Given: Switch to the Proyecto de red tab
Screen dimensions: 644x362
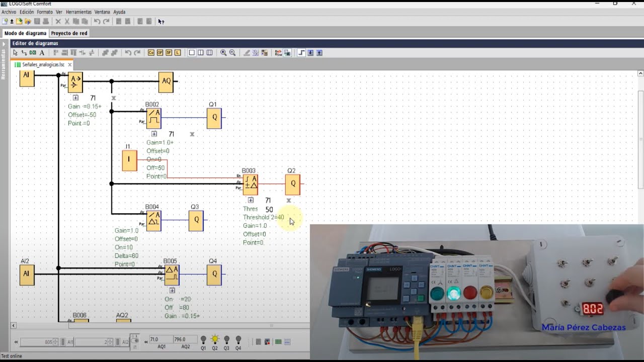Looking at the screenshot, I should coord(69,33).
